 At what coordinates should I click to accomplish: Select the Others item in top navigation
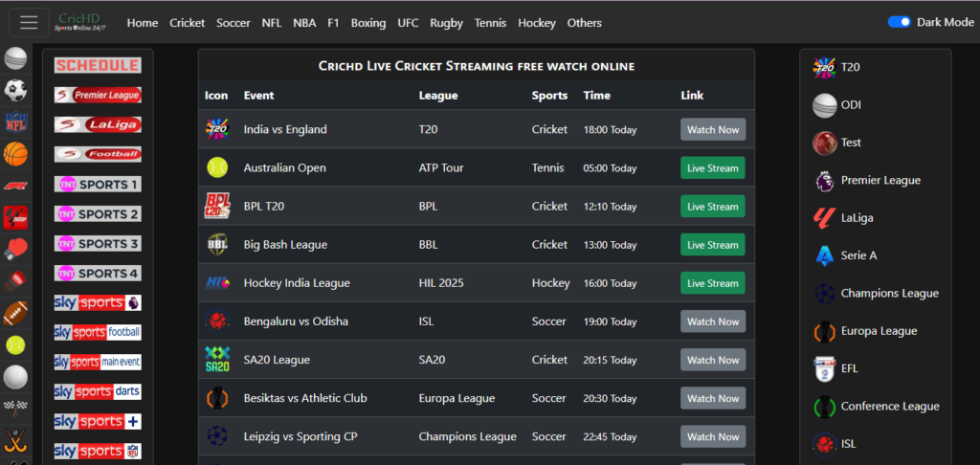[x=584, y=23]
